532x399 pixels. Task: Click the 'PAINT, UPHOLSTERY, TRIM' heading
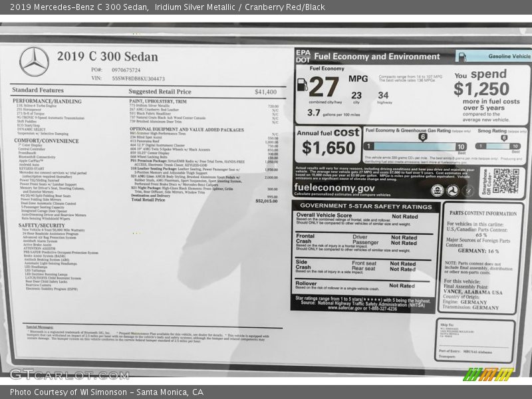point(158,101)
